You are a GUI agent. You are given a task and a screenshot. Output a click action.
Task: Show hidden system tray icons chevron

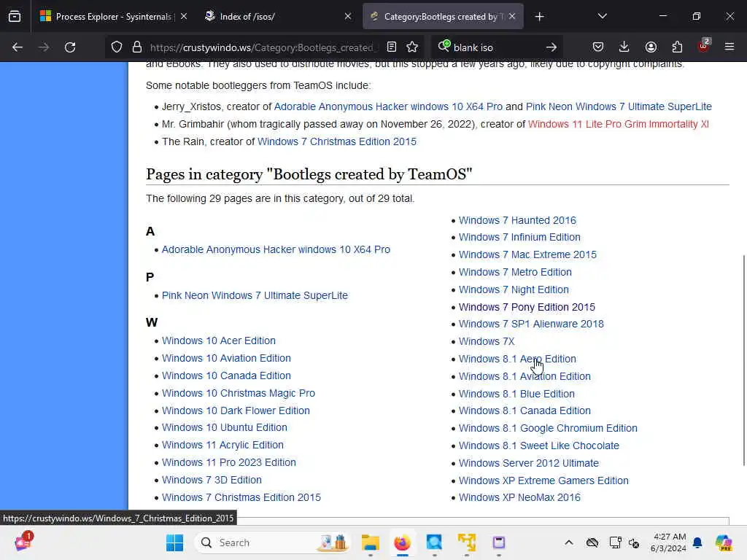tap(569, 542)
